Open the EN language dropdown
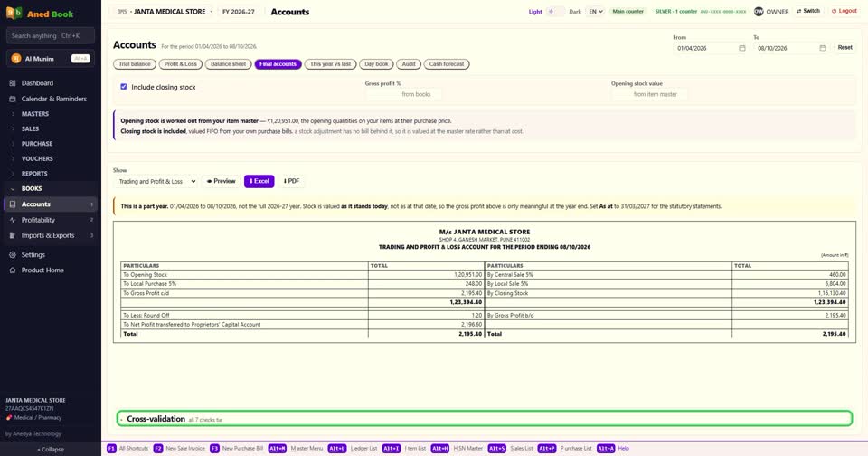 [x=595, y=11]
